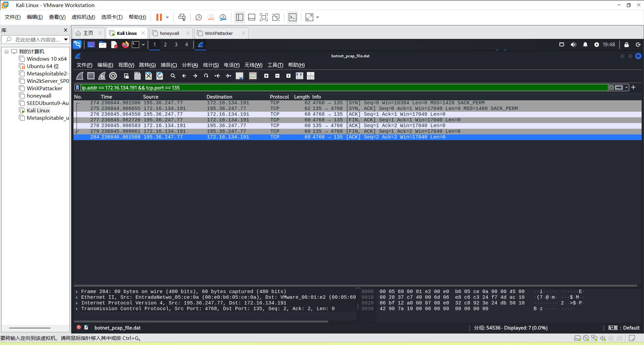Toggle packet list colorization
This screenshot has height=345, width=644.
[x=253, y=76]
